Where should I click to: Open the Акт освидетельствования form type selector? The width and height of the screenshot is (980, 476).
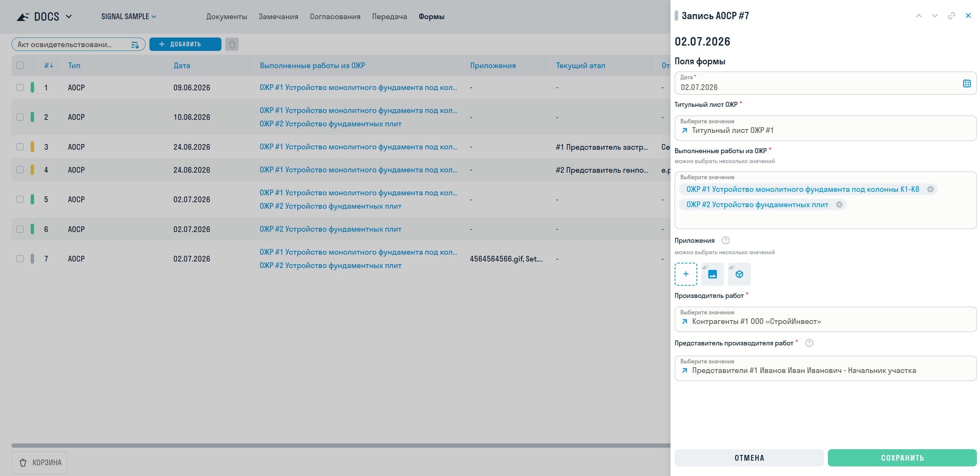click(x=79, y=44)
